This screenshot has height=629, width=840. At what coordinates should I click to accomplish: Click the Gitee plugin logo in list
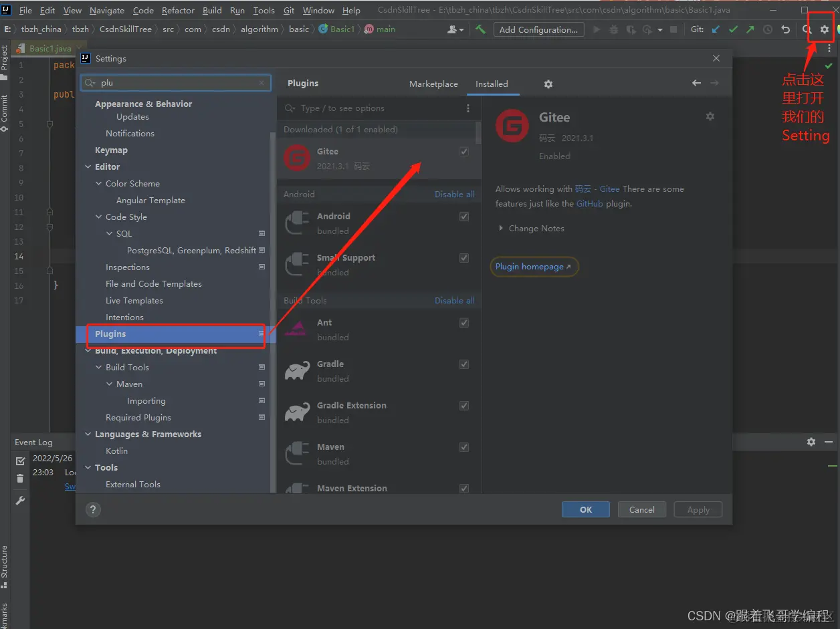click(x=296, y=158)
